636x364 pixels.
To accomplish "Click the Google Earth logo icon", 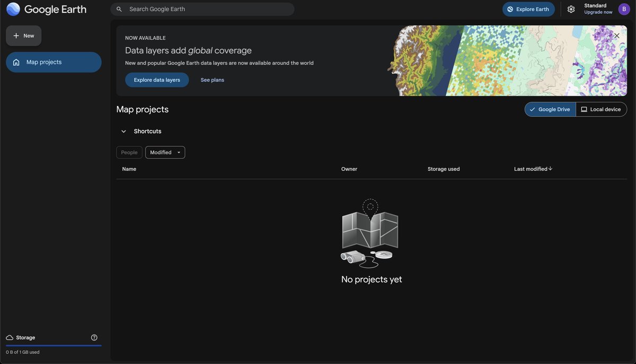I will [13, 9].
